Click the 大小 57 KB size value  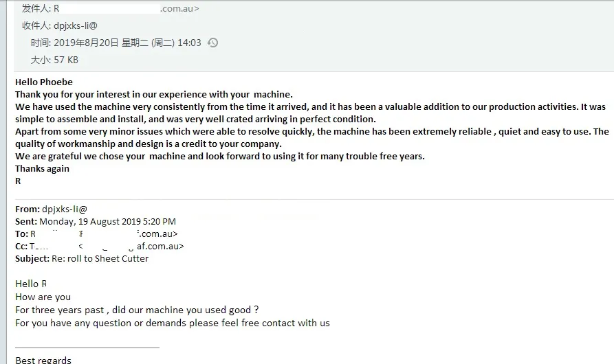point(67,60)
